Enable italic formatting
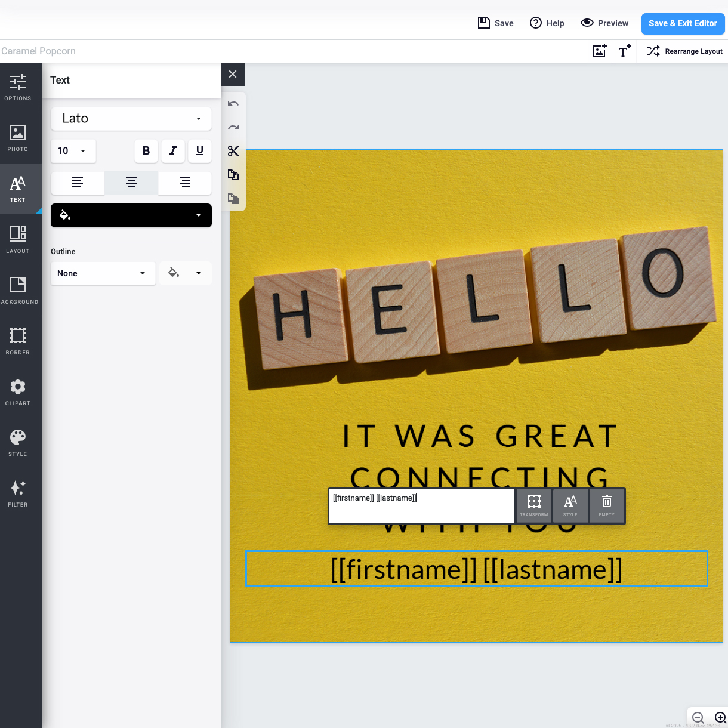This screenshot has width=728, height=728. (x=172, y=151)
